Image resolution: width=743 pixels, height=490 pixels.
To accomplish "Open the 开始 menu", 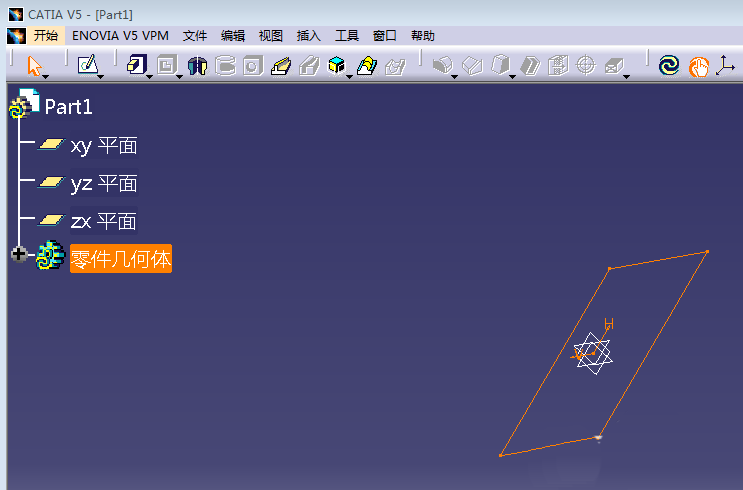I will pyautogui.click(x=46, y=35).
